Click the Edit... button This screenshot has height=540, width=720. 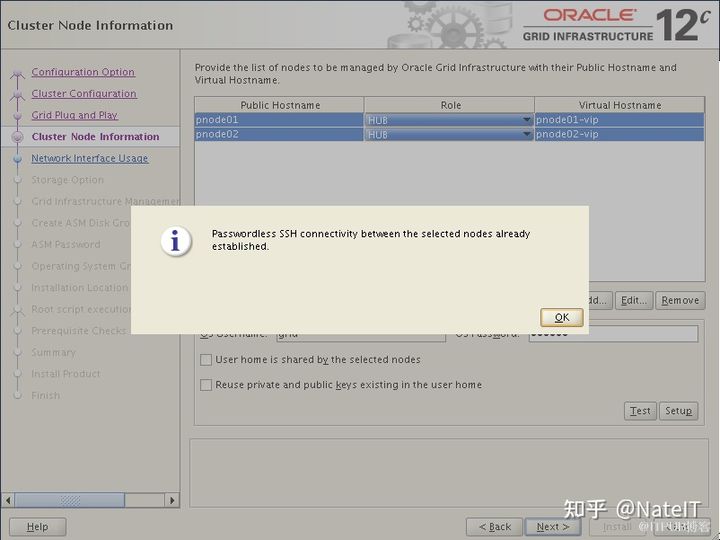click(634, 301)
